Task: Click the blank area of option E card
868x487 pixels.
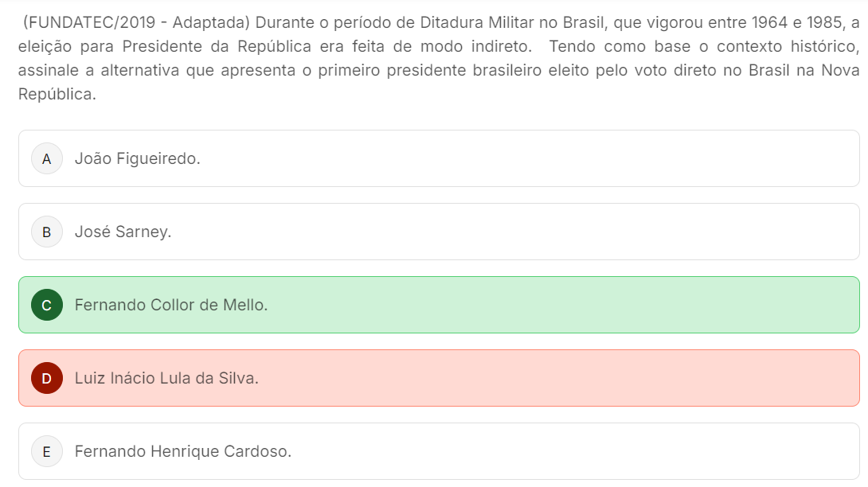Action: pos(576,451)
